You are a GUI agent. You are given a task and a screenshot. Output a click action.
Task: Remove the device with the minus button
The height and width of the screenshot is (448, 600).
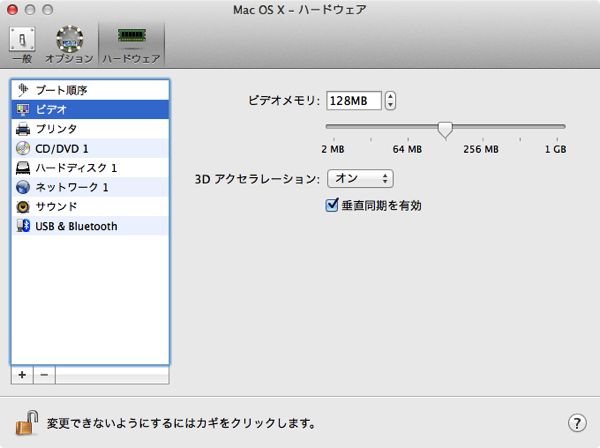tap(44, 375)
